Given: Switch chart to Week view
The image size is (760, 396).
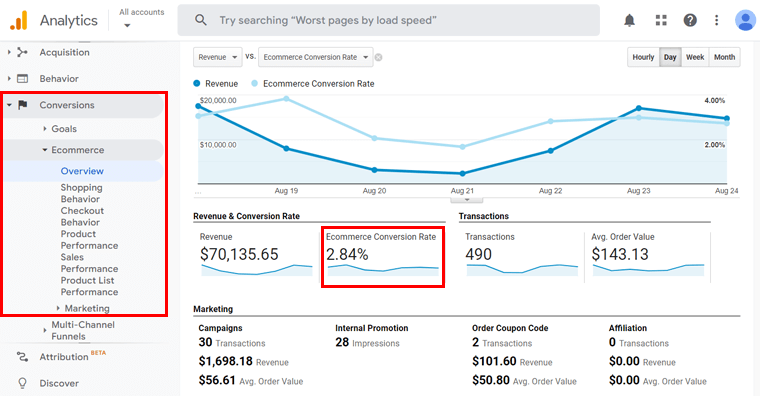Looking at the screenshot, I should pos(695,57).
